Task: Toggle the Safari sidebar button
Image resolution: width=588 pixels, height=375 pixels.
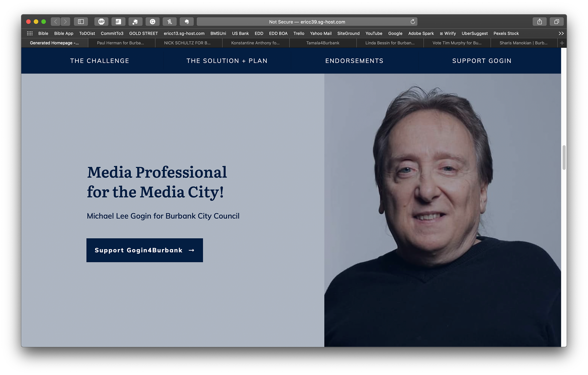Action: (x=81, y=21)
